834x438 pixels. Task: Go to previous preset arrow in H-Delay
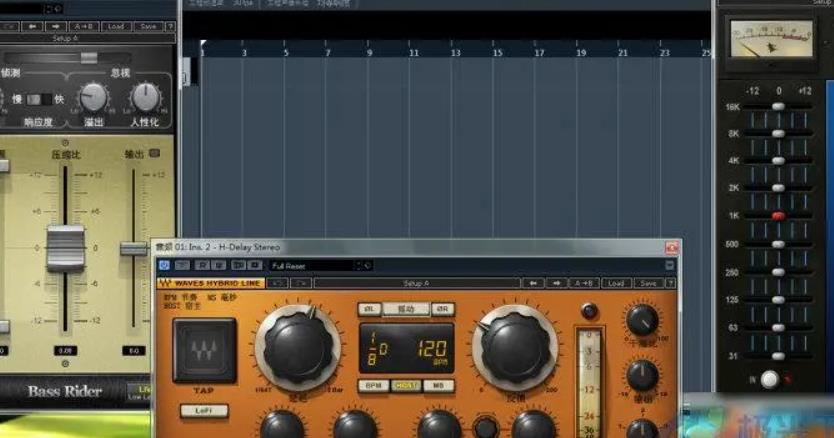coord(533,283)
